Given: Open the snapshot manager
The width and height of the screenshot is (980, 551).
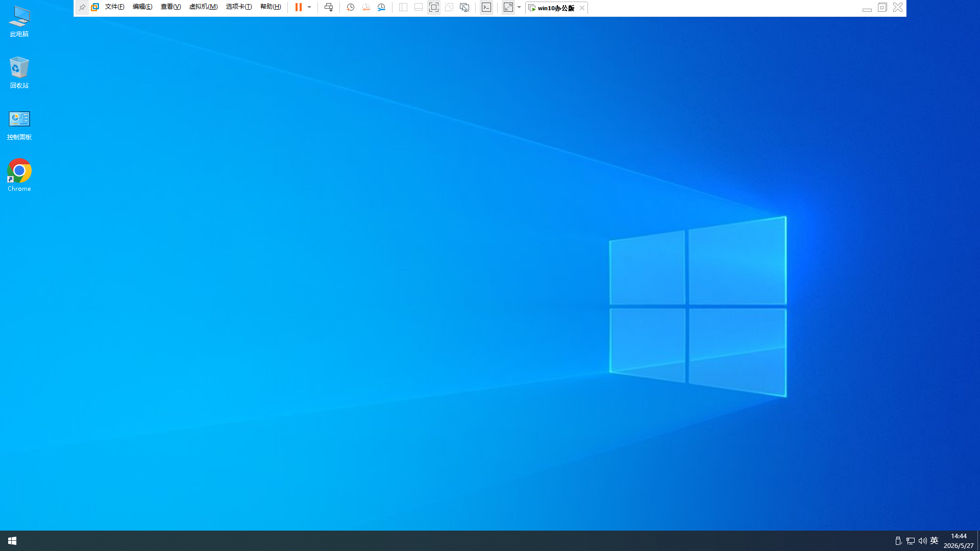Looking at the screenshot, I should point(381,7).
